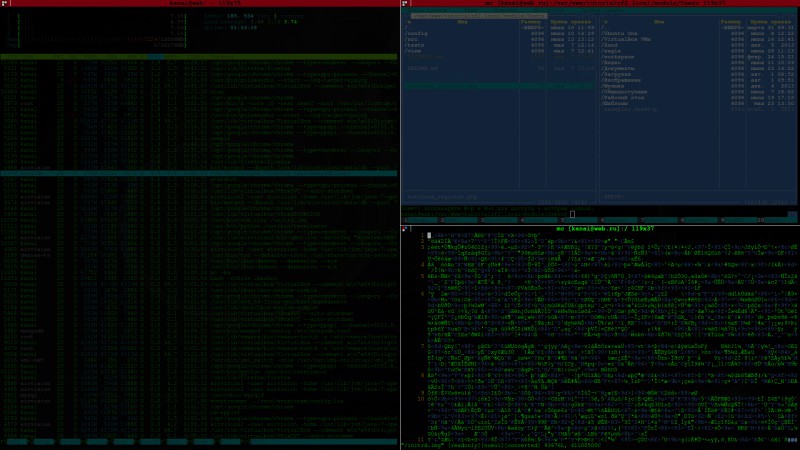
Task: Sort left mc panel by the Имя column header
Action: click(462, 22)
